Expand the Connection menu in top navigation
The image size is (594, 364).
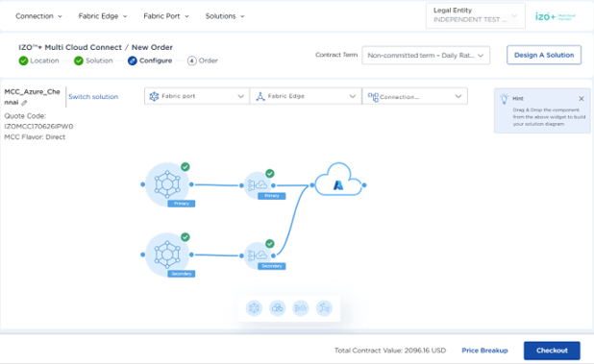[38, 16]
